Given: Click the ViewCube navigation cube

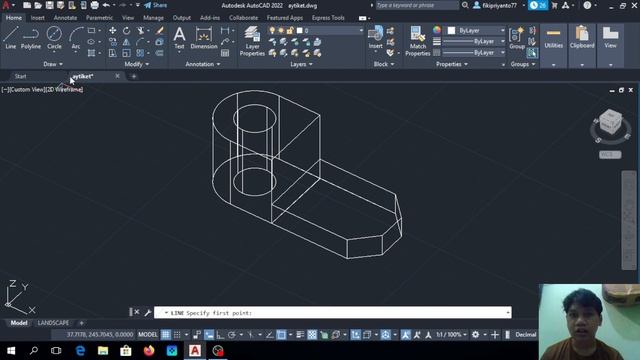Looking at the screenshot, I should [610, 122].
